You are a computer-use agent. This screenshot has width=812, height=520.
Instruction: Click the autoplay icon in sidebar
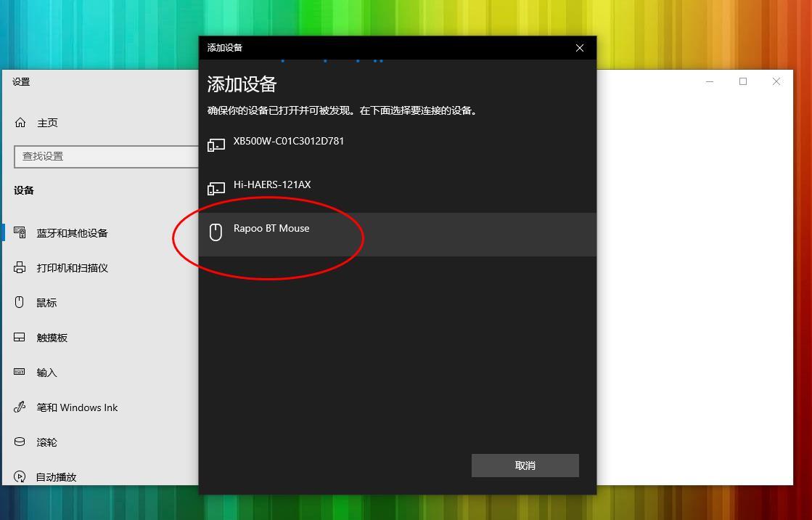[x=19, y=476]
